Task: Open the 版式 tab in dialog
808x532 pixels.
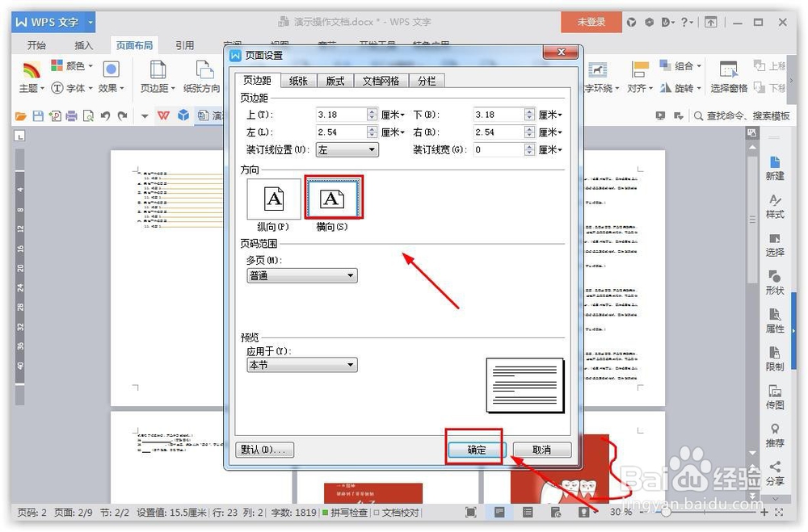Action: coord(335,81)
